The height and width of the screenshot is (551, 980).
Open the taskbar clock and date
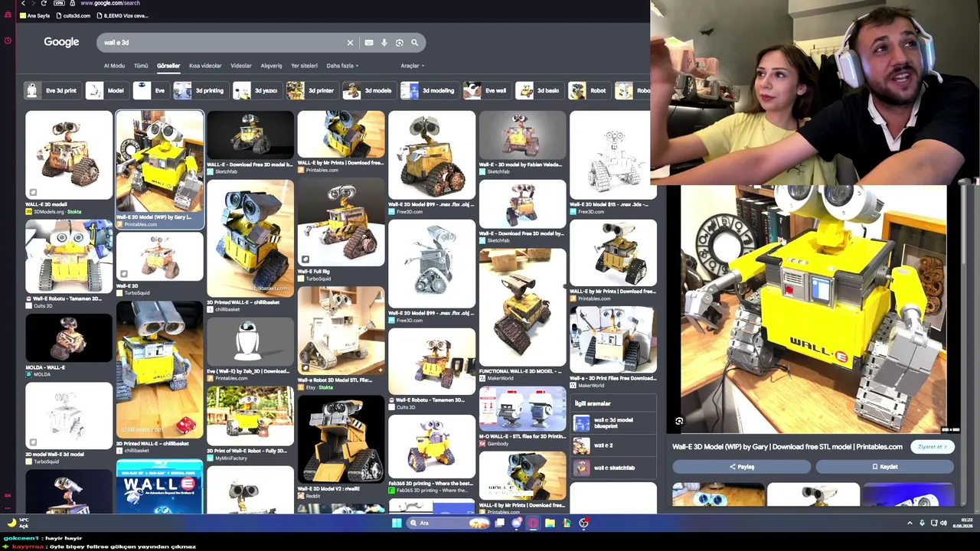point(962,523)
